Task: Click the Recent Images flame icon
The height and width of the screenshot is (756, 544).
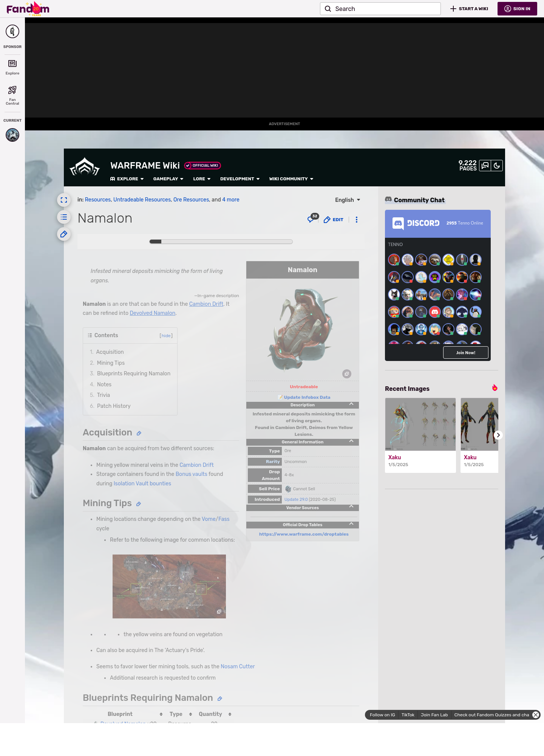Action: pyautogui.click(x=495, y=388)
